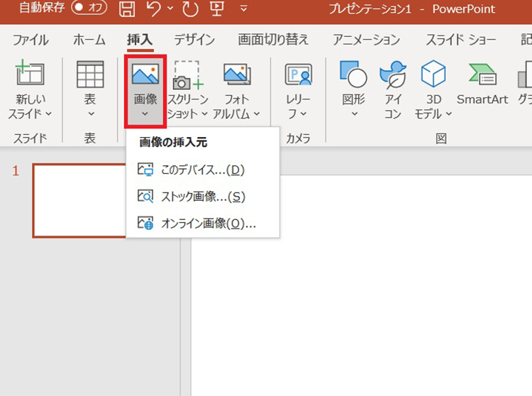The height and width of the screenshot is (396, 532).
Task: Switch to the ホーム (Home) tab
Action: pyautogui.click(x=89, y=40)
